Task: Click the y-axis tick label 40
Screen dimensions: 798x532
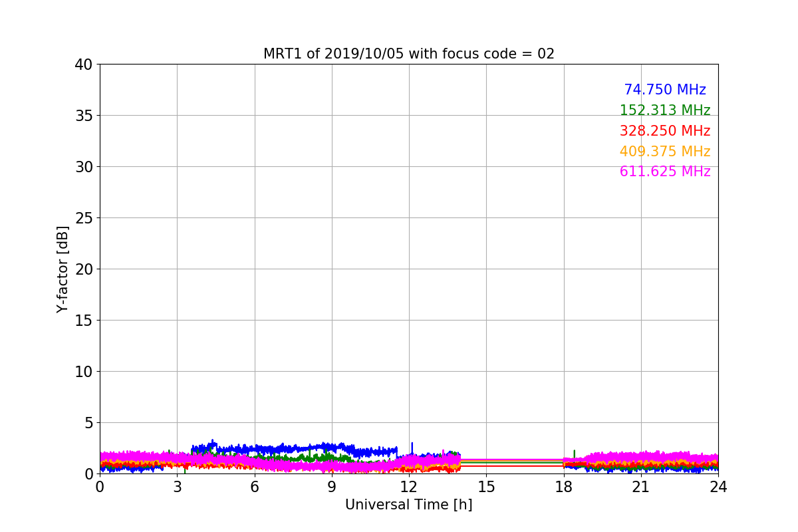Action: tap(84, 65)
